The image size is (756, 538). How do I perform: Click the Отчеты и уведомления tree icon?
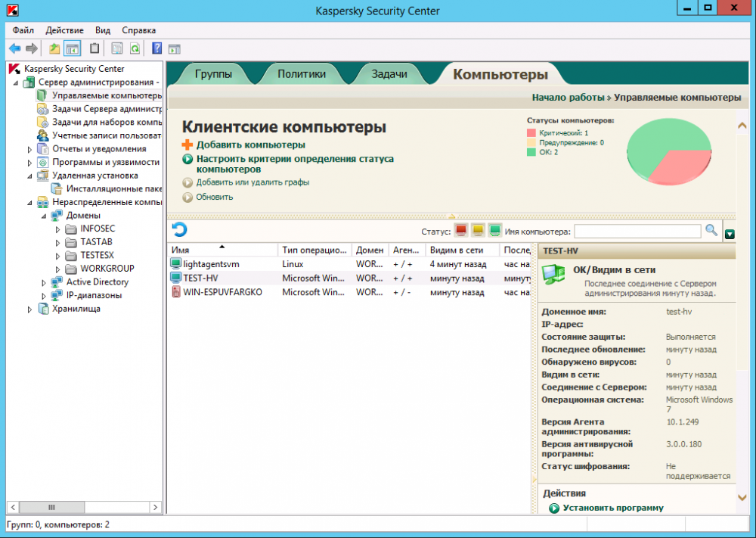click(x=43, y=148)
